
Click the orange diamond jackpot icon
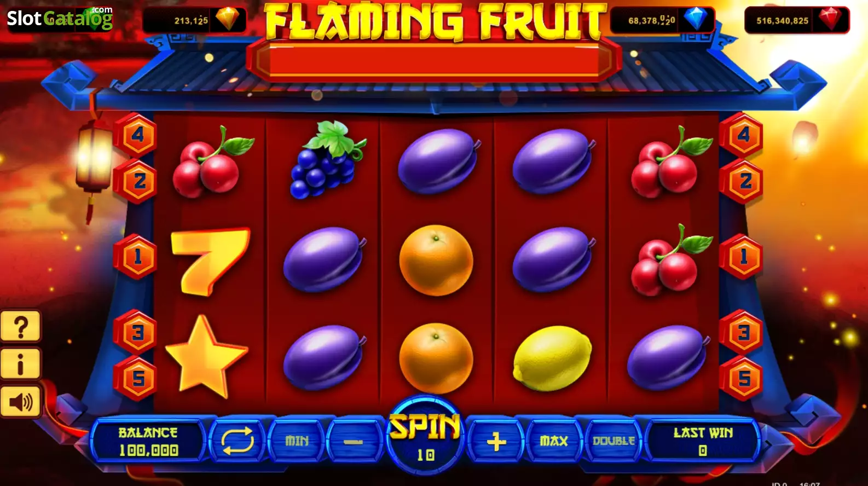227,19
